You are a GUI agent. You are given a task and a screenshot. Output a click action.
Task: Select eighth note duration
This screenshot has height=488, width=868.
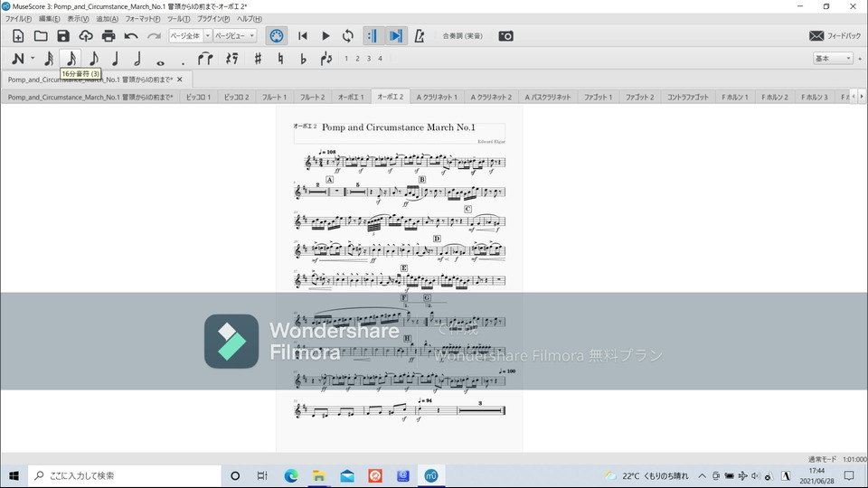(93, 59)
